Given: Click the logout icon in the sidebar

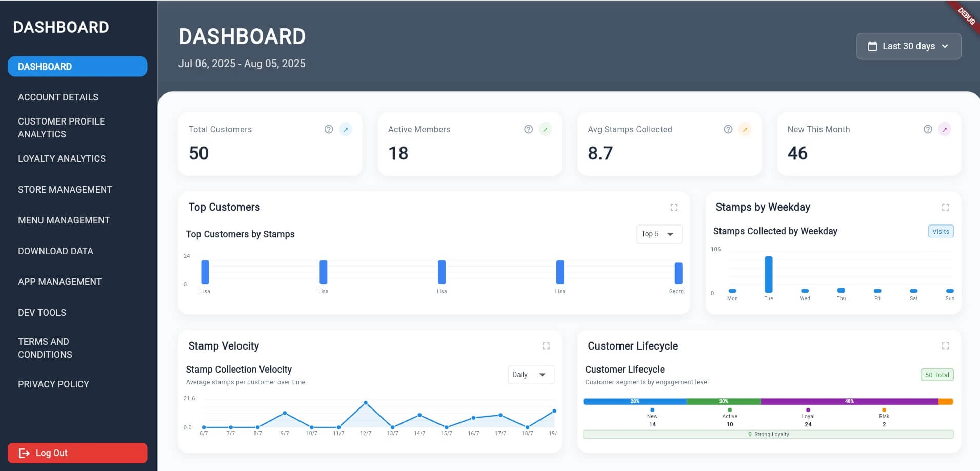Looking at the screenshot, I should click(24, 453).
